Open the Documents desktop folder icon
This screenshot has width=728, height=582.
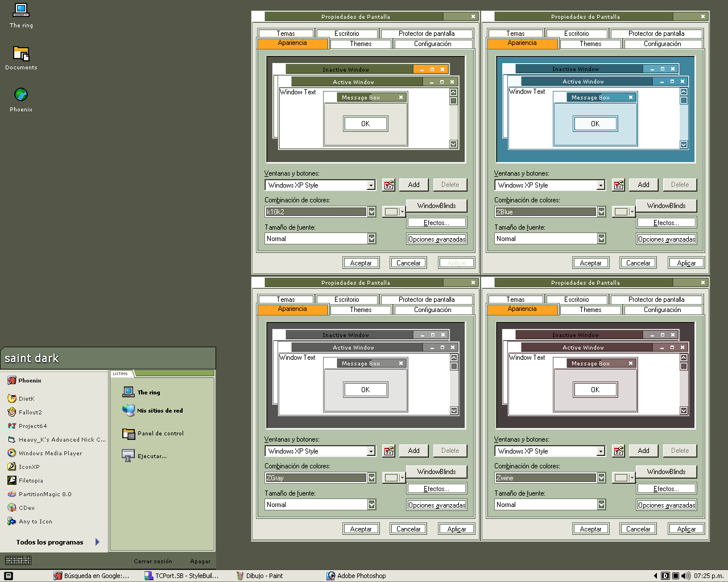pos(21,54)
